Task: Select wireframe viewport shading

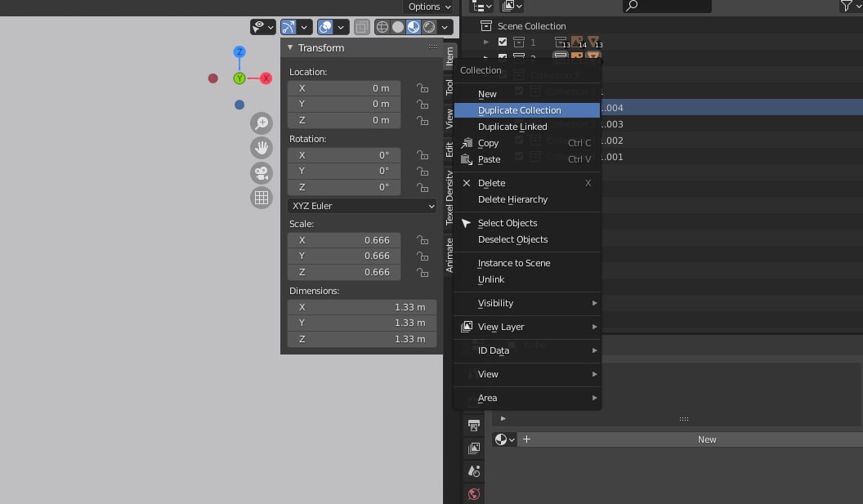Action: [x=382, y=27]
